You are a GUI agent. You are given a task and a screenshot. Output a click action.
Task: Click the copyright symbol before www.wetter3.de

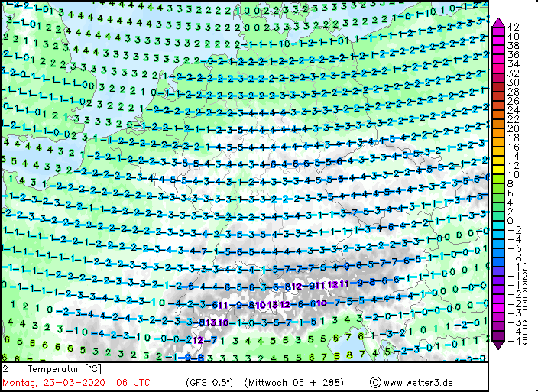coord(375,383)
